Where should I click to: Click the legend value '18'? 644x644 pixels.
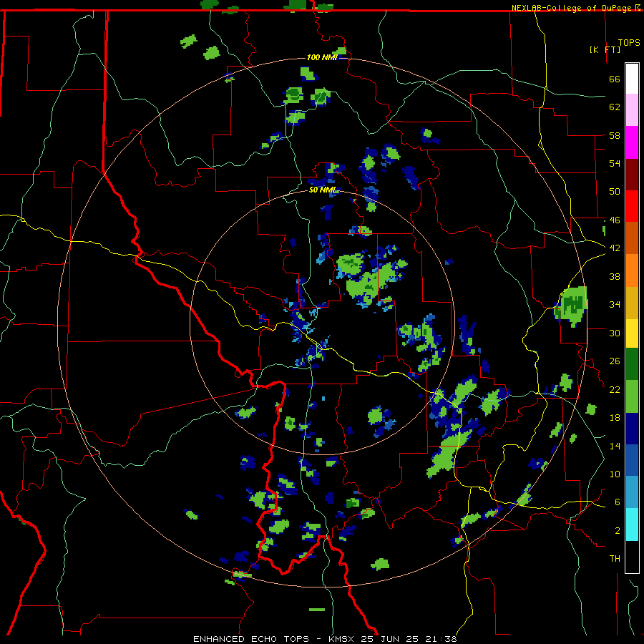pyautogui.click(x=615, y=418)
